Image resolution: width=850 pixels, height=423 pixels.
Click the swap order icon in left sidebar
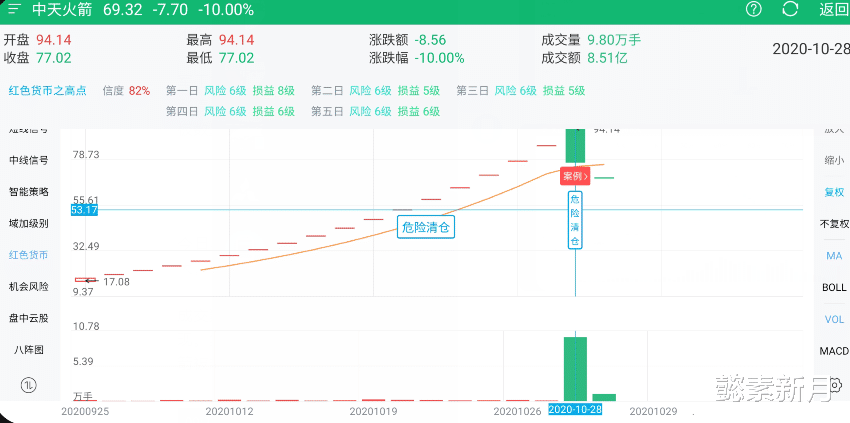(28, 385)
